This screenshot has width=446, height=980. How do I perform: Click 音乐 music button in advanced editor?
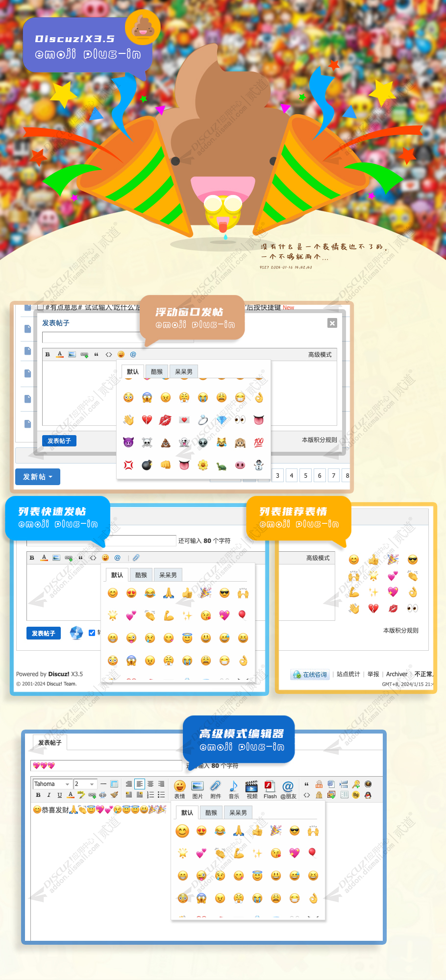234,789
